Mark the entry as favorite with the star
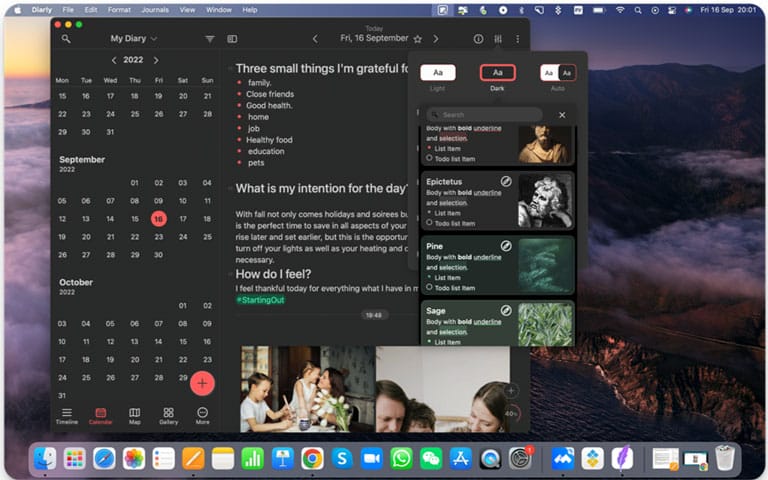Image resolution: width=768 pixels, height=480 pixels. click(x=417, y=39)
